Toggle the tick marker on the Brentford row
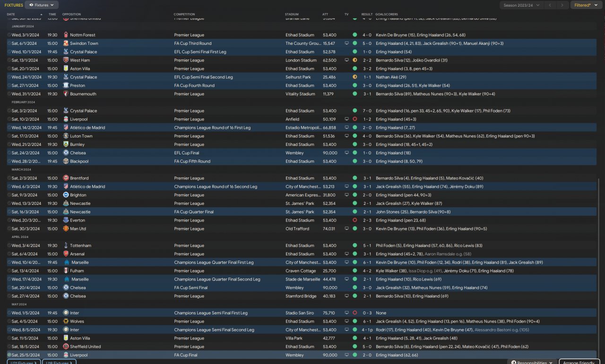 pos(9,178)
